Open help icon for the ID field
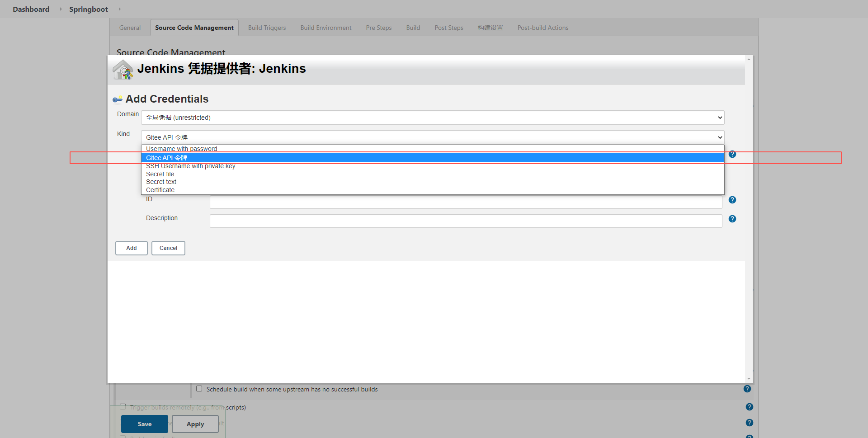The width and height of the screenshot is (868, 438). pyautogui.click(x=732, y=200)
